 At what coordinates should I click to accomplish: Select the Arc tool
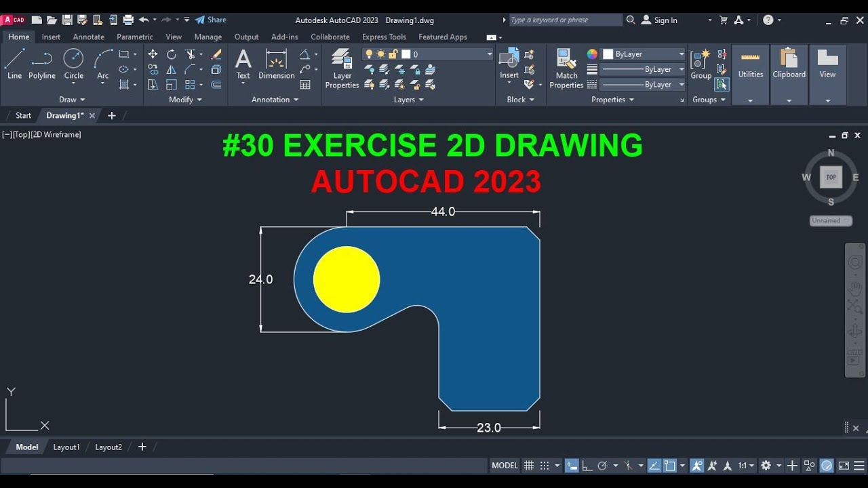pyautogui.click(x=102, y=64)
